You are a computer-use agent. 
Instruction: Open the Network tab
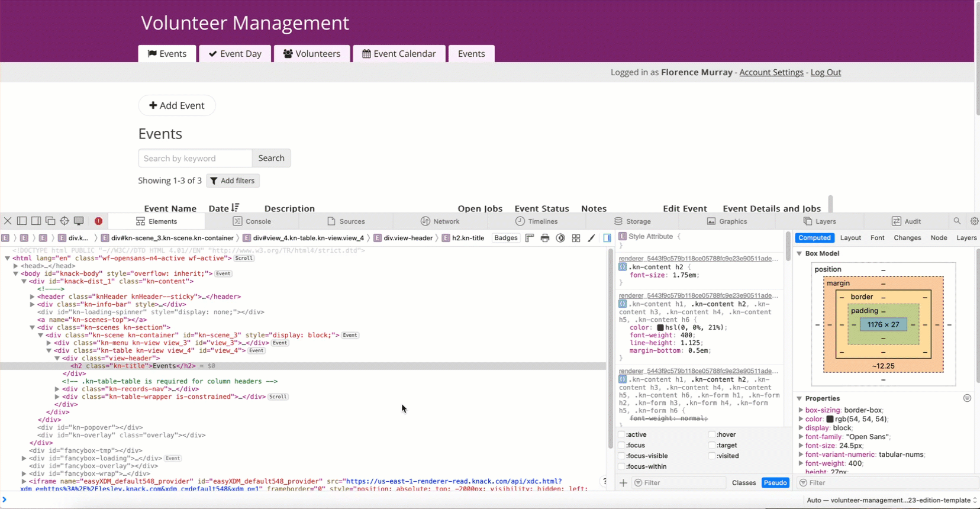440,221
